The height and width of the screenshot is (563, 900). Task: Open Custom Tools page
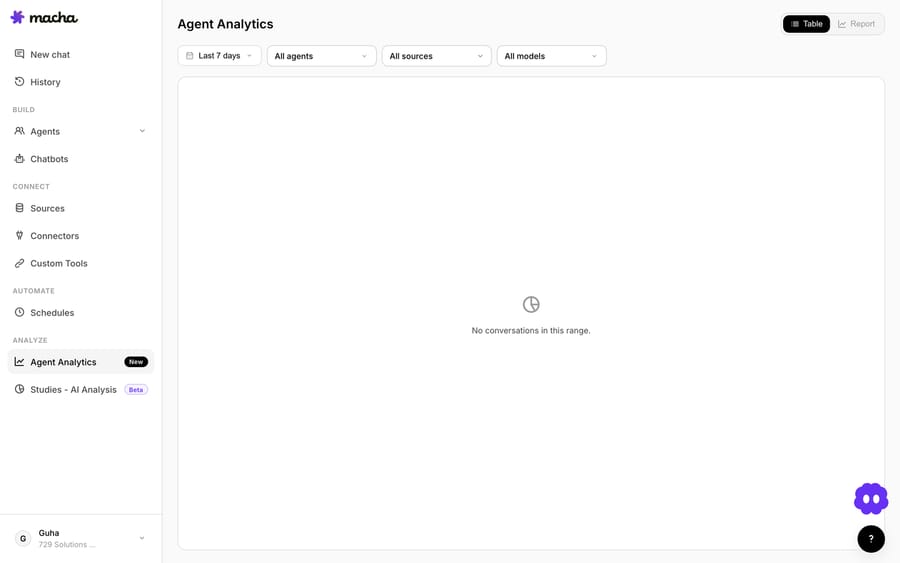point(80,263)
